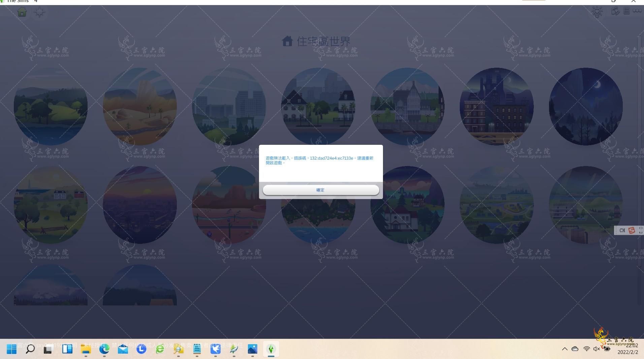Image resolution: width=644 pixels, height=359 pixels.
Task: Click the muted volume tray icon
Action: (597, 349)
